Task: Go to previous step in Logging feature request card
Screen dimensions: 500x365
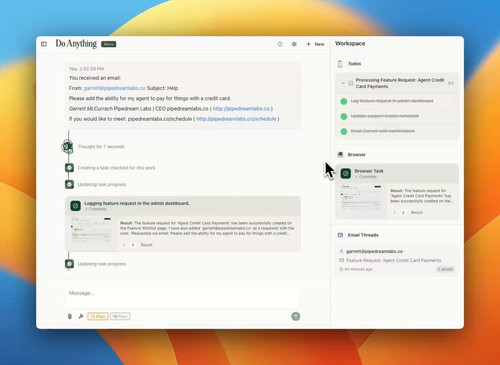Action: pos(124,245)
